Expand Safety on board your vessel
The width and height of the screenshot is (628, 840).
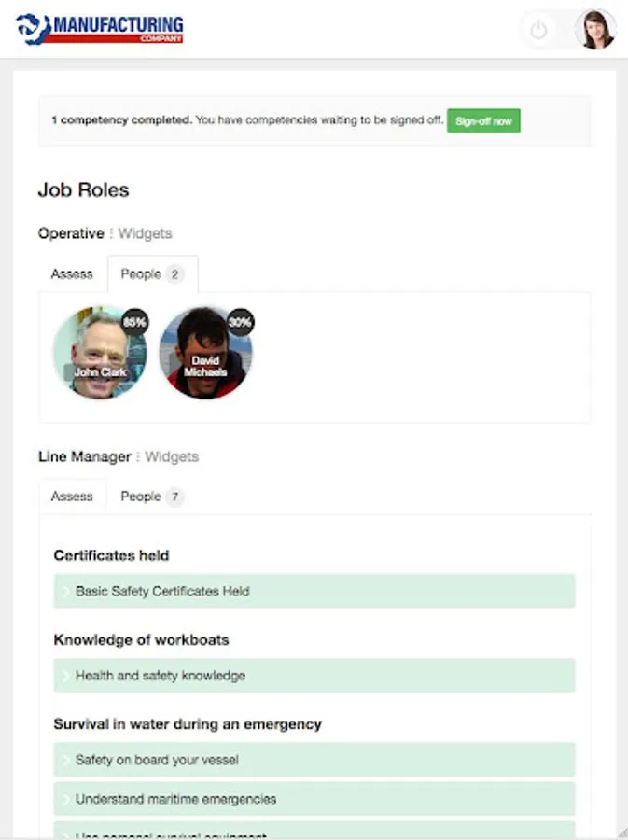314,760
